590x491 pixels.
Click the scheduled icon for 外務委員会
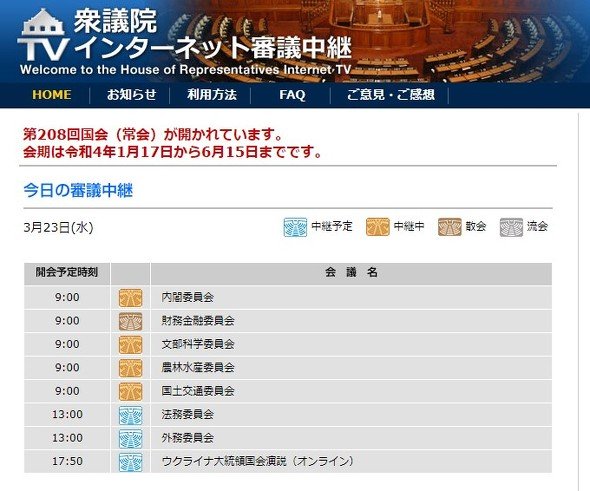point(130,438)
